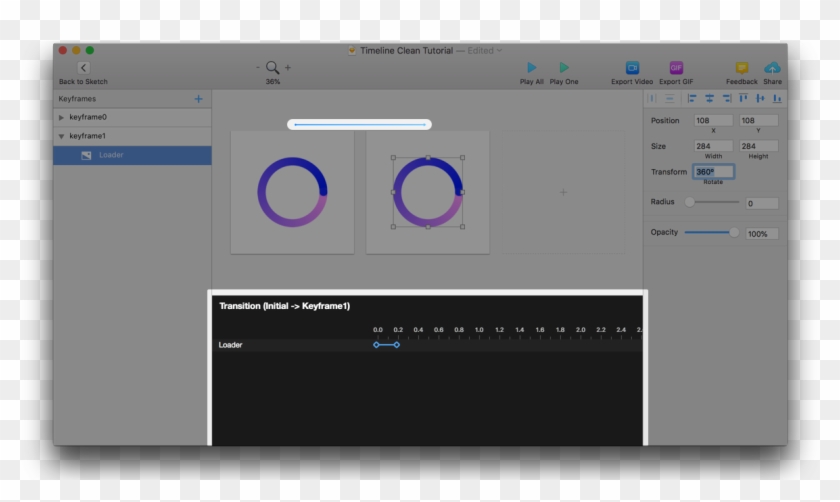Click the align left edges icon
This screenshot has width=840, height=502.
point(691,98)
